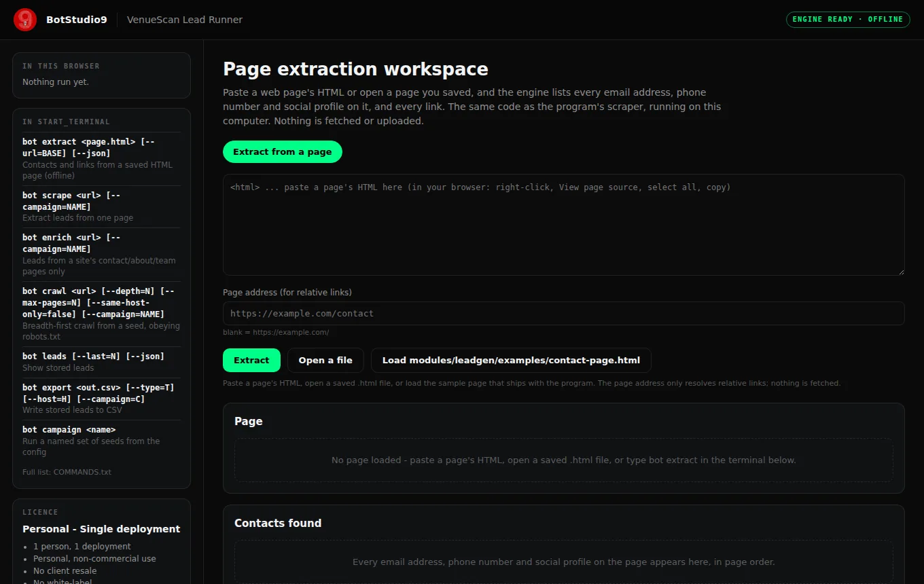
Task: Select the bot leads command entry
Action: click(101, 361)
